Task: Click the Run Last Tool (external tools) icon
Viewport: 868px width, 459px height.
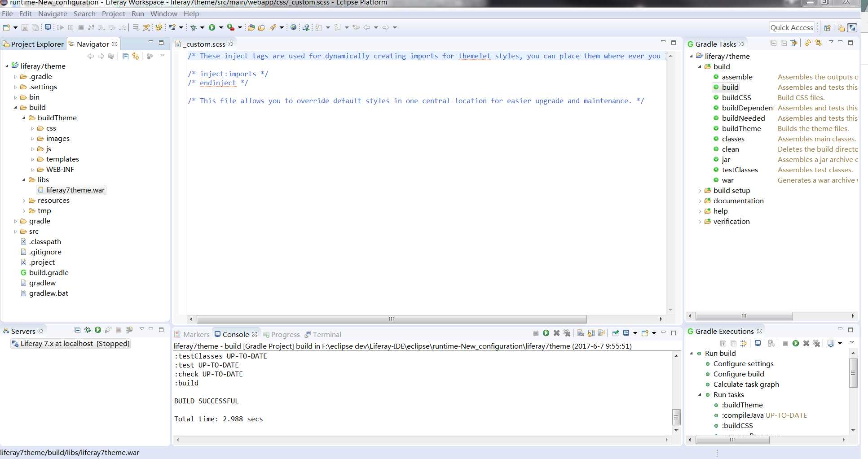Action: pos(231,27)
